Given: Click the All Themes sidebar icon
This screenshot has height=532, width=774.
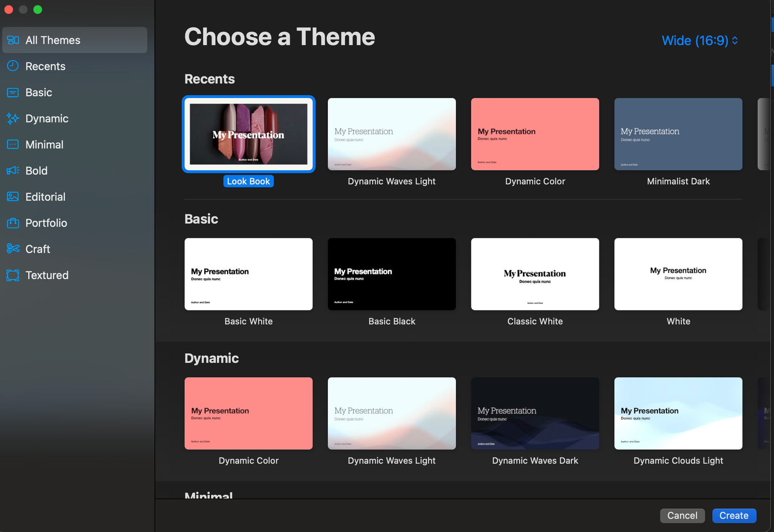Looking at the screenshot, I should 13,40.
